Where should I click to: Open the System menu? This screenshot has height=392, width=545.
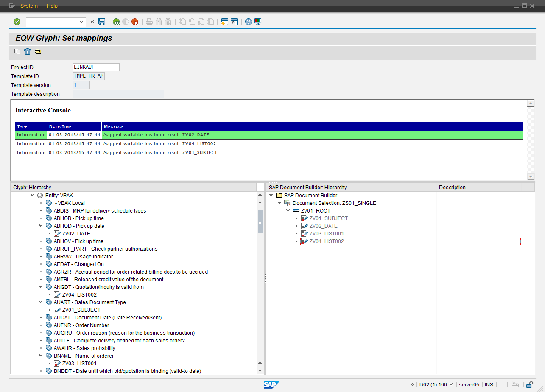point(29,6)
